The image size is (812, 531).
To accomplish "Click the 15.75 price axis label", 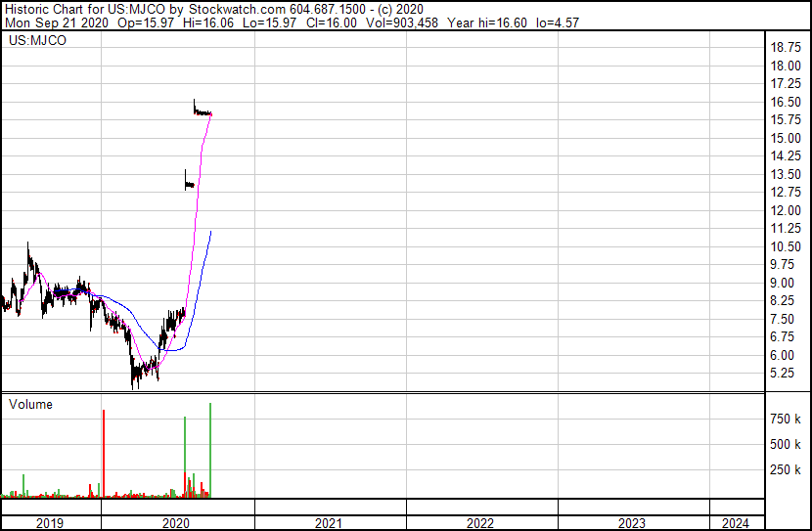I will tap(786, 119).
